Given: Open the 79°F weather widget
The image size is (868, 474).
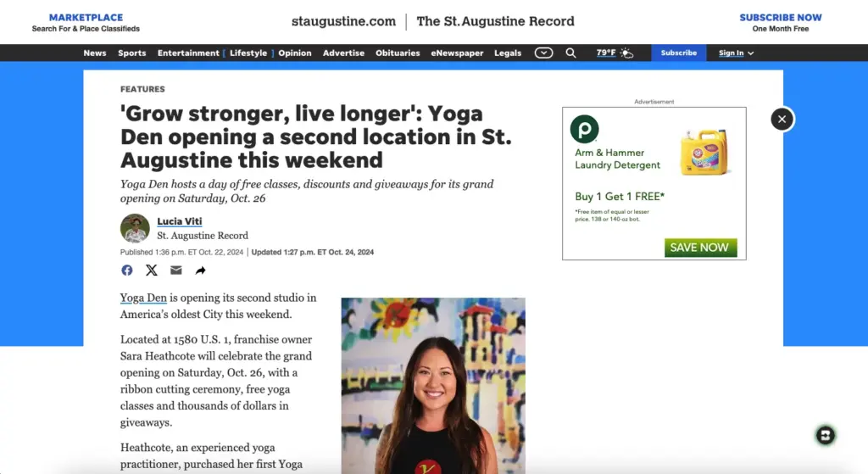Looking at the screenshot, I should (x=615, y=53).
